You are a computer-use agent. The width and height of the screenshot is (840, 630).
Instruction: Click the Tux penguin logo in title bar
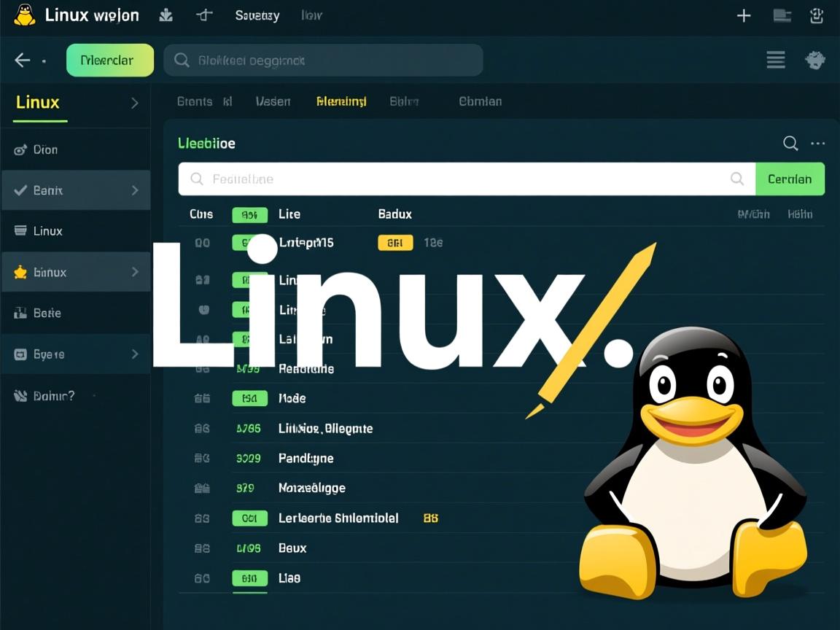pyautogui.click(x=24, y=15)
